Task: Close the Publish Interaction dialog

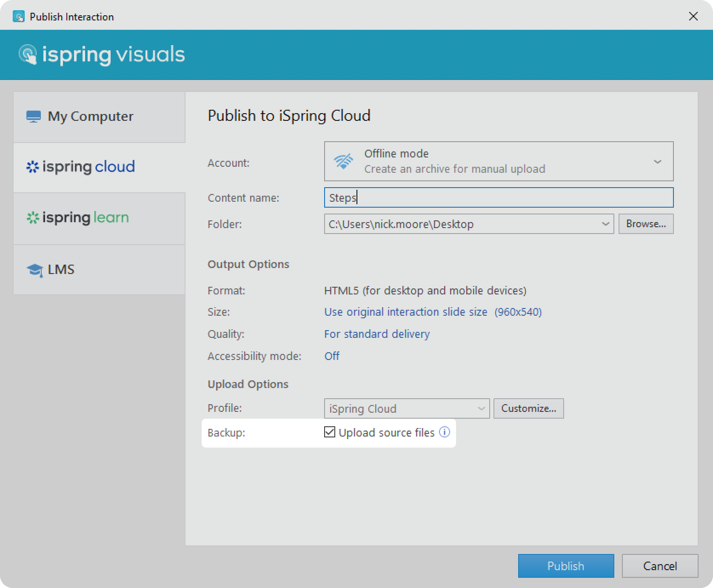Action: coord(693,16)
